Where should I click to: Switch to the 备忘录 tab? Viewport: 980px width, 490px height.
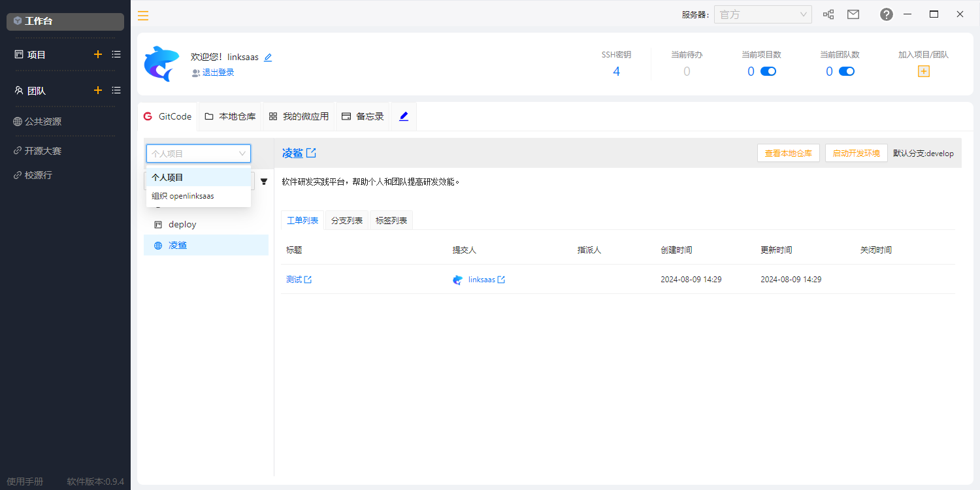point(363,116)
